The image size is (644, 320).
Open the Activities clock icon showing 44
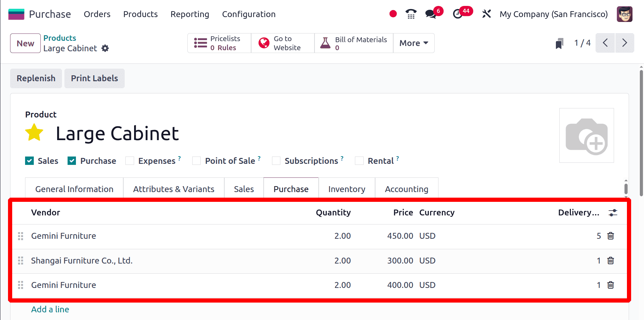[458, 14]
